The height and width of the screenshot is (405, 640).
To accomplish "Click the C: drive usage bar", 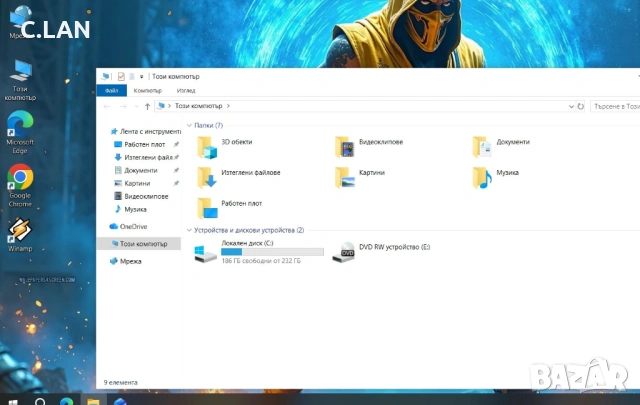I will [272, 252].
